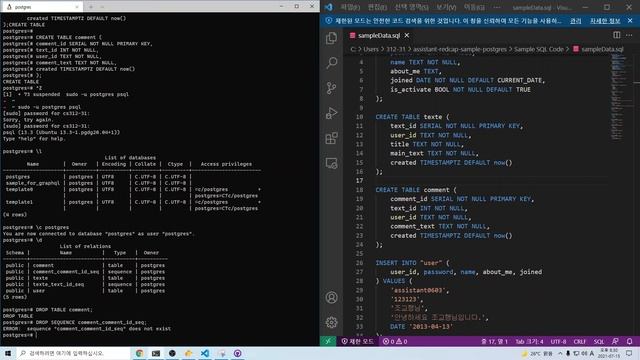Split the editor to the right
Image resolution: width=640 pixels, height=360 pixels.
616,35
